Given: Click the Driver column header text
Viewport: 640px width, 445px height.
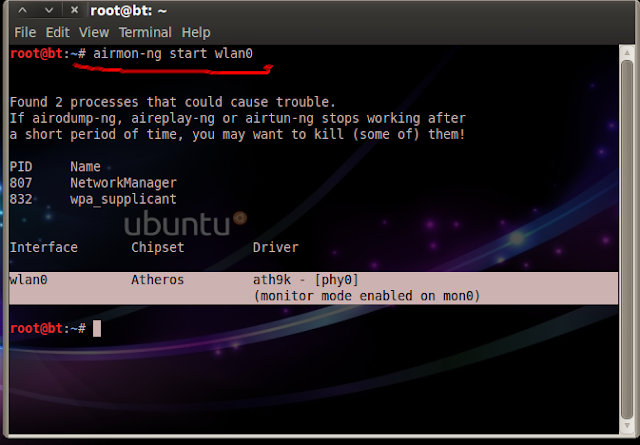Looking at the screenshot, I should point(276,247).
